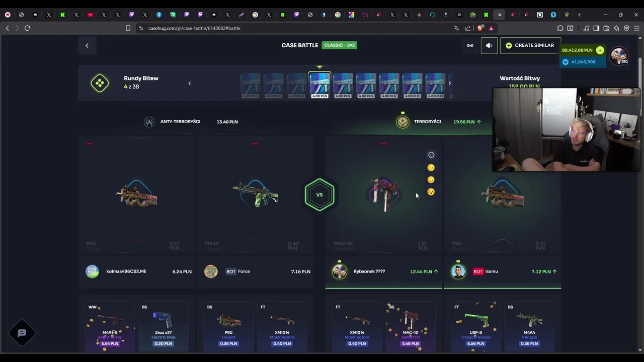Viewport: 644px width, 362px height.
Task: Click the Rundy Bitew dice icon
Action: (100, 83)
